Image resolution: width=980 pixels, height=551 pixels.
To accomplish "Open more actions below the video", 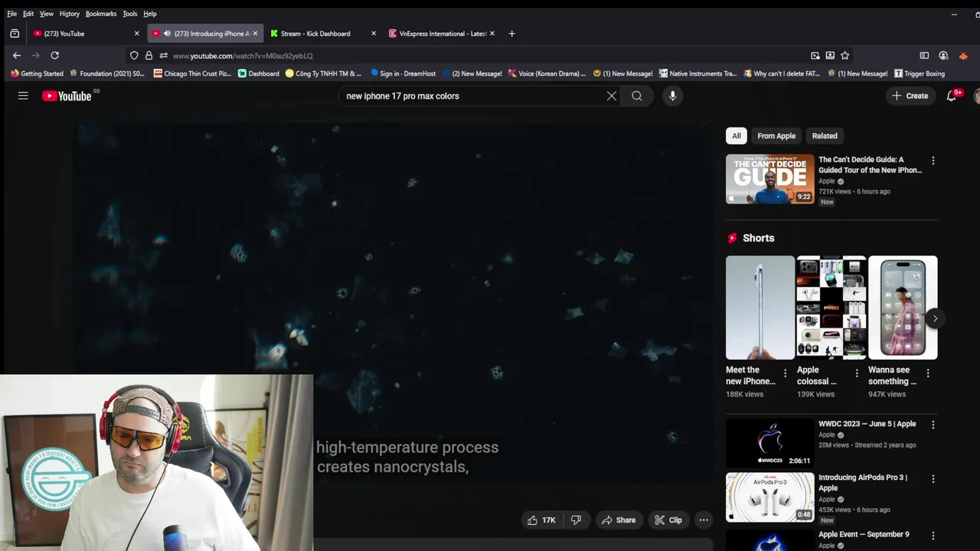I will [x=704, y=520].
